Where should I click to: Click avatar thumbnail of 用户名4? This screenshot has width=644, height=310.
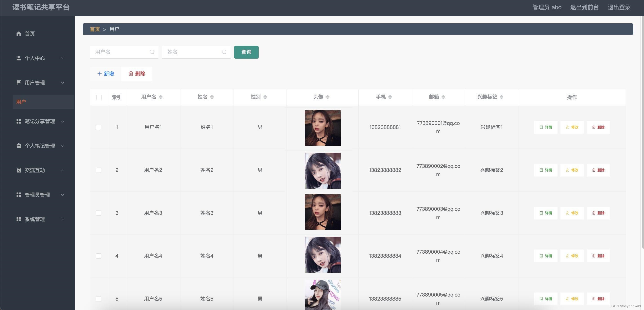(x=322, y=255)
